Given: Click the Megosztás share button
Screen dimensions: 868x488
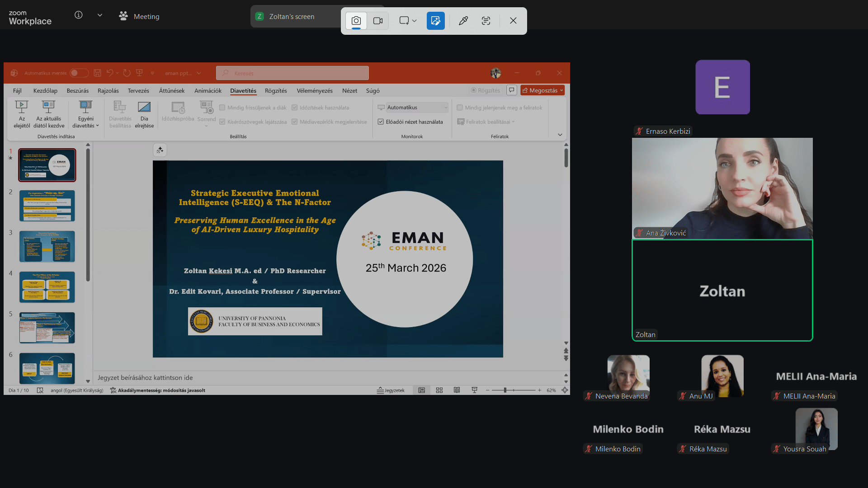Looking at the screenshot, I should point(542,90).
